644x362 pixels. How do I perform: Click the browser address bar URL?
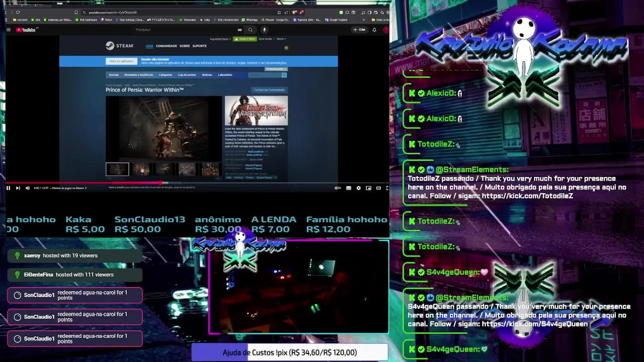coord(113,12)
